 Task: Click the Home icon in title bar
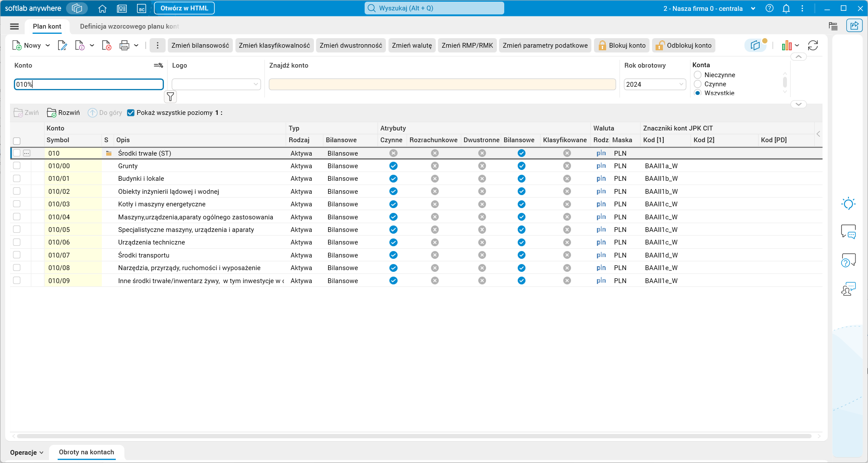(102, 8)
